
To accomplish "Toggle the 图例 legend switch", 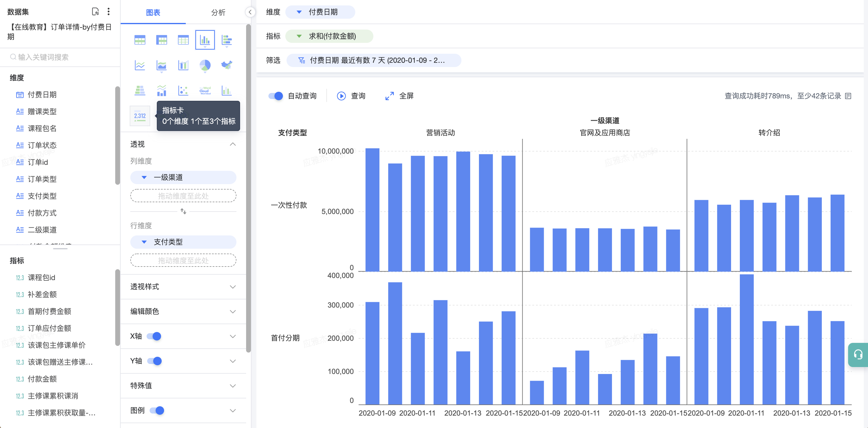I will 157,410.
